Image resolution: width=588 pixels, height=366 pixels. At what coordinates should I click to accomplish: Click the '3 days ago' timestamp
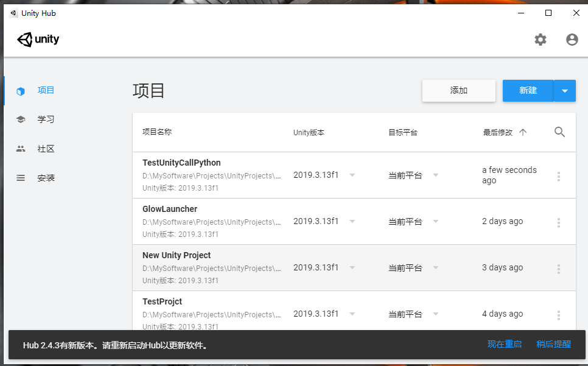click(503, 268)
